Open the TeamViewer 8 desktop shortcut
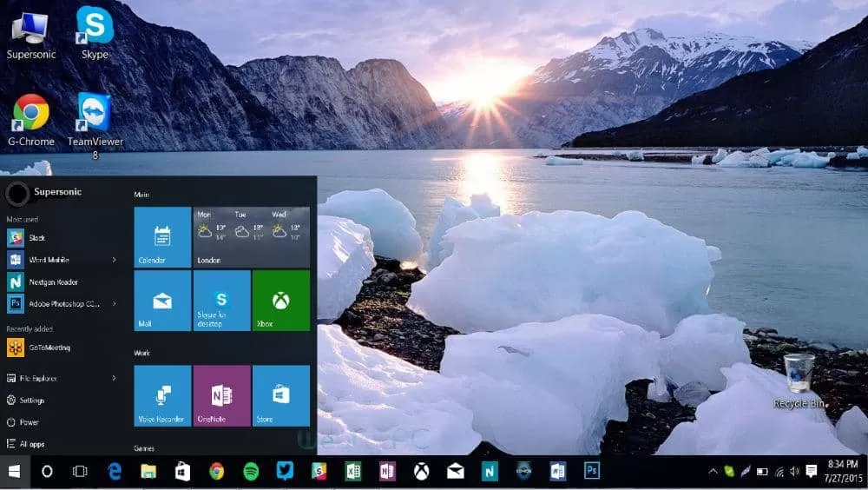 [95, 126]
